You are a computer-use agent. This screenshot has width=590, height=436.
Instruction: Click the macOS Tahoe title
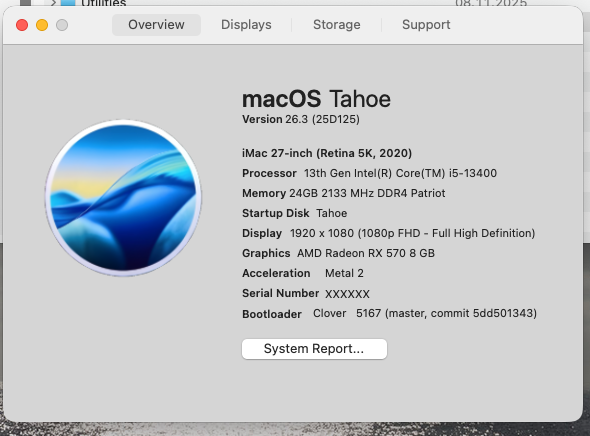(316, 99)
